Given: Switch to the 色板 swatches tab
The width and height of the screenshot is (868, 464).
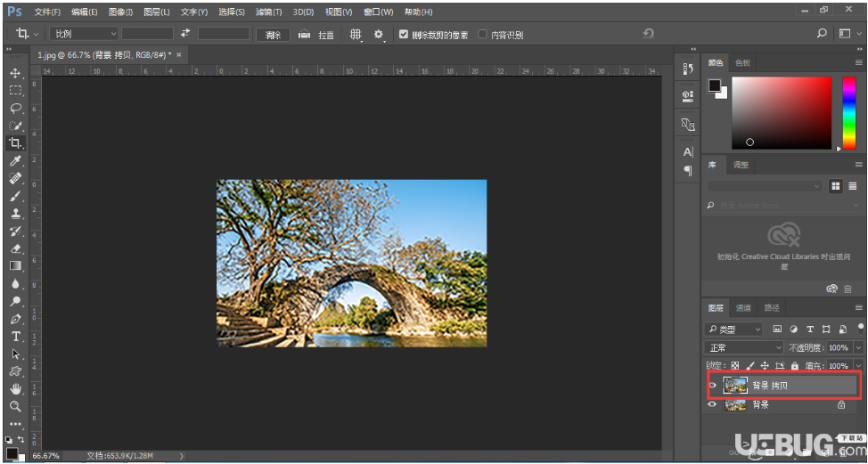Looking at the screenshot, I should pyautogui.click(x=742, y=62).
